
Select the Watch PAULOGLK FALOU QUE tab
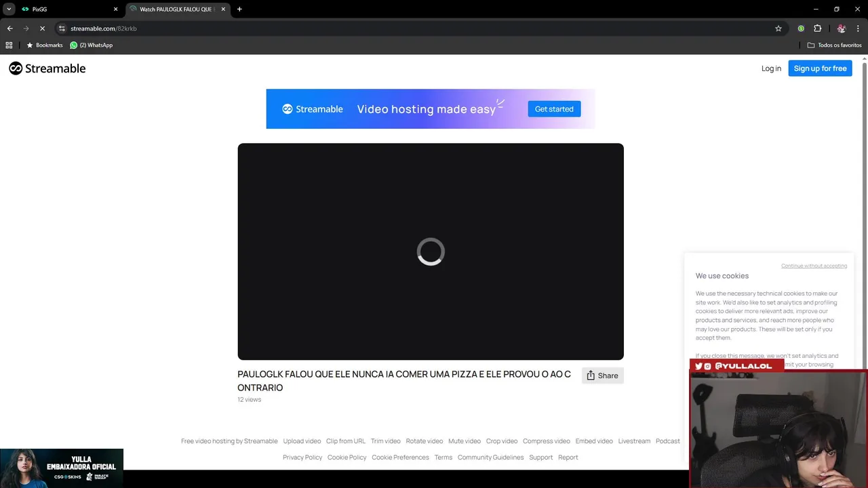[178, 9]
